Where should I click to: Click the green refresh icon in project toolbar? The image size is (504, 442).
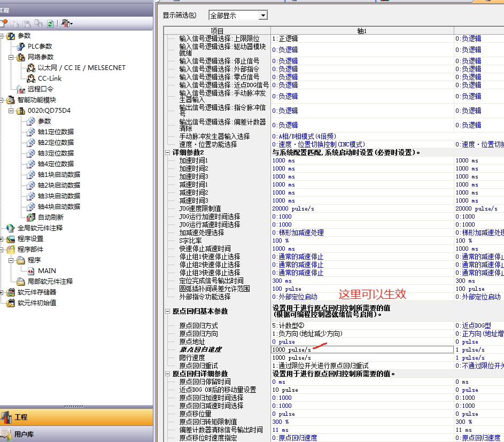click(50, 24)
